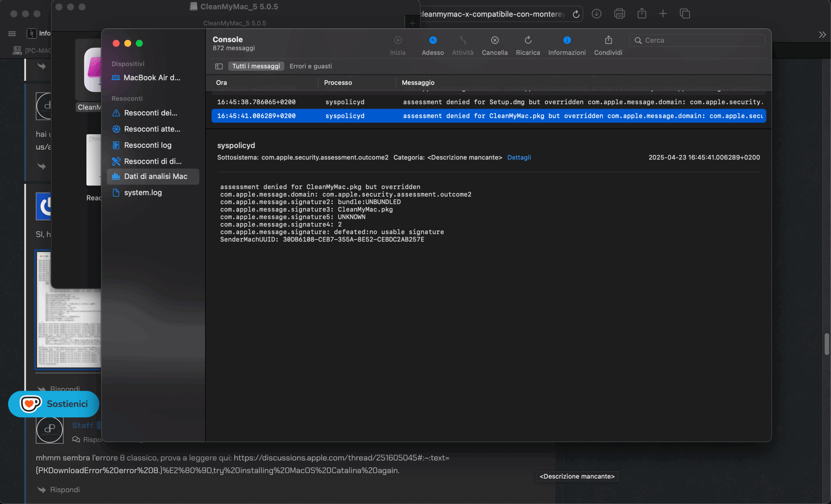This screenshot has width=831, height=504.
Task: Click the Info bookmark in favorites bar
Action: 39,33
